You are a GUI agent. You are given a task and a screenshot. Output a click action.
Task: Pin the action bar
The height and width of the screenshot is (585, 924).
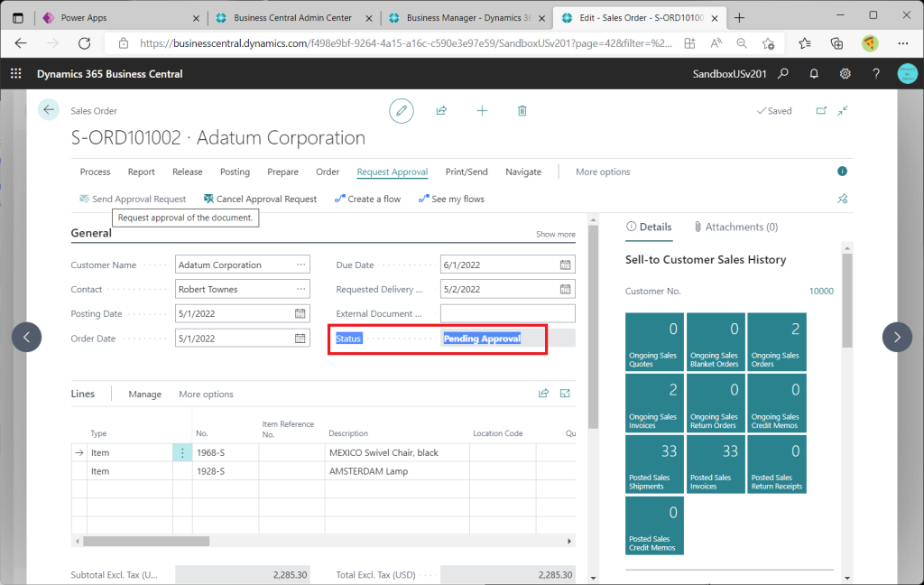pyautogui.click(x=843, y=199)
